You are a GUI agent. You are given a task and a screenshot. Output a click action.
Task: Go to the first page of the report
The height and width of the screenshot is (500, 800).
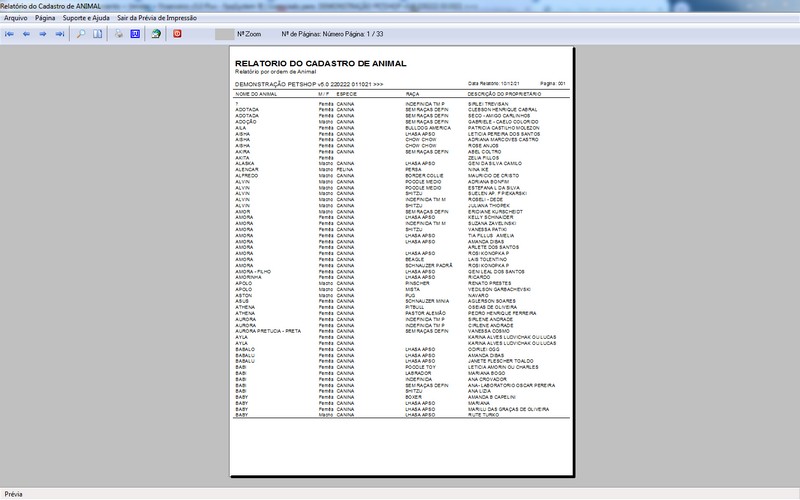point(10,34)
